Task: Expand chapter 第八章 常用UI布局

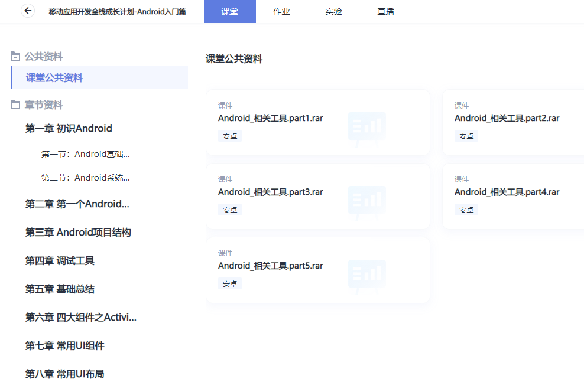Action: pyautogui.click(x=64, y=374)
